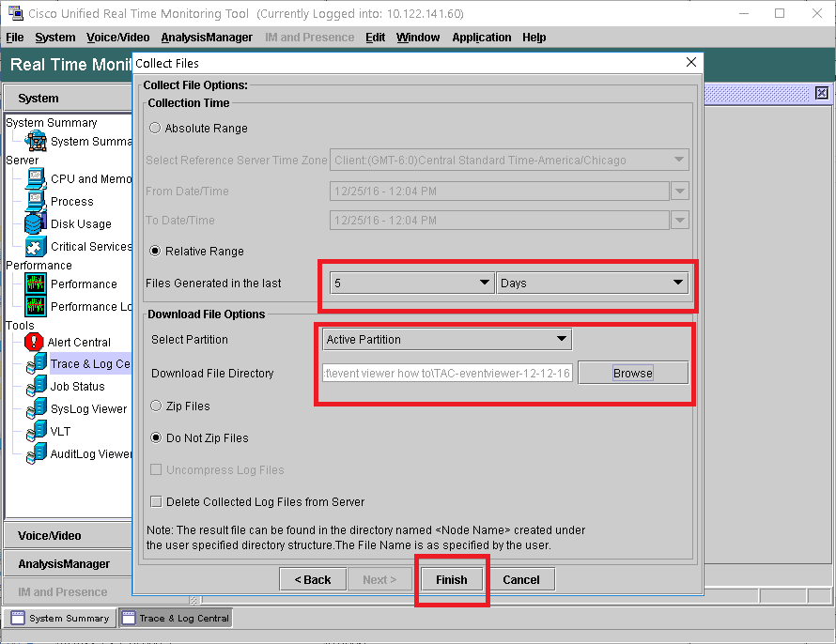Select Process in the Server tree
Image resolution: width=836 pixels, height=644 pixels.
click(x=72, y=201)
